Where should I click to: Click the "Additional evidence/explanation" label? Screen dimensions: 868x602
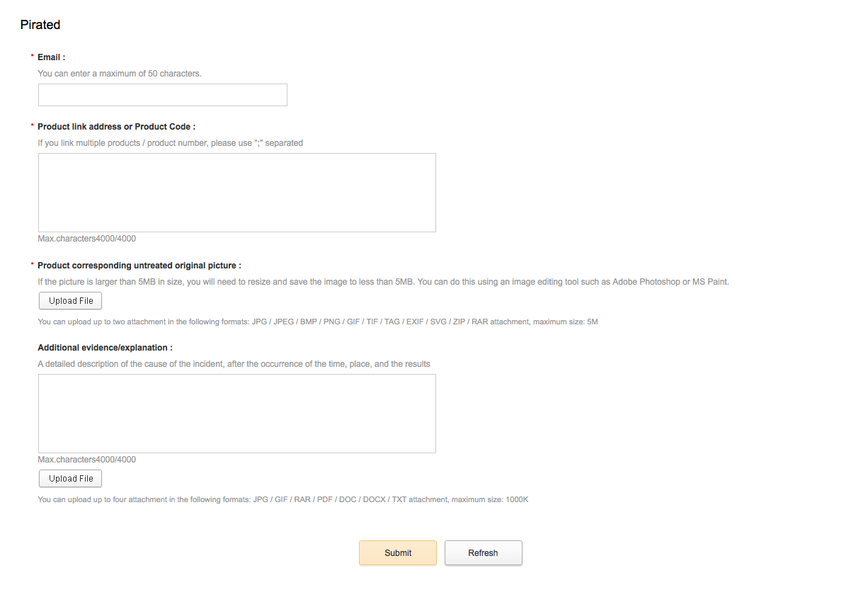pyautogui.click(x=105, y=348)
